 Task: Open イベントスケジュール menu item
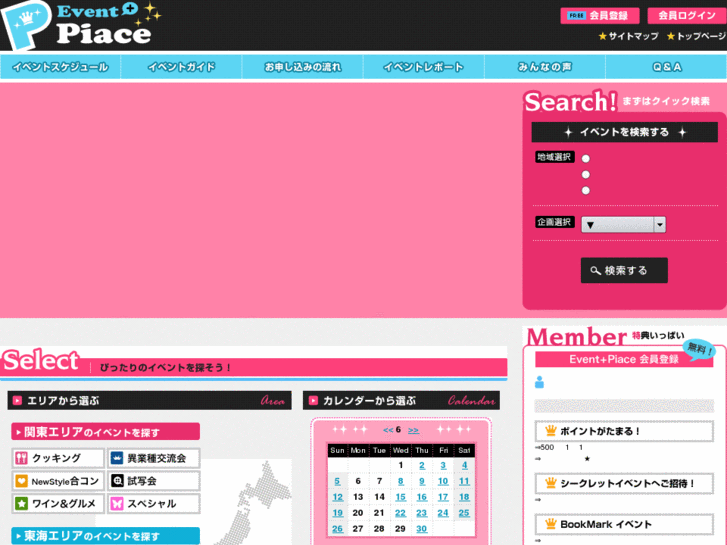(x=60, y=67)
